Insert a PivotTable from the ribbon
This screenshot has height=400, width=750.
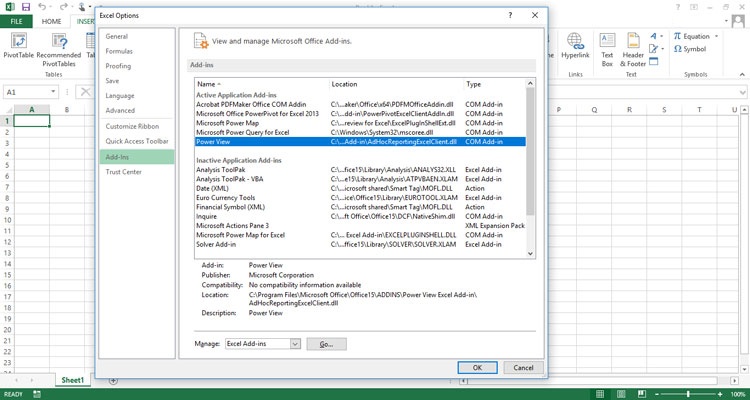(x=19, y=46)
